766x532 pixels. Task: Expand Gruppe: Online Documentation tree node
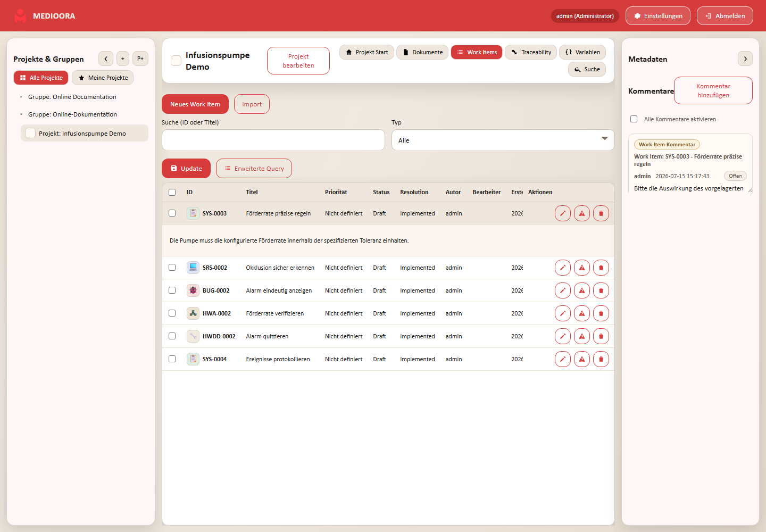(21, 97)
